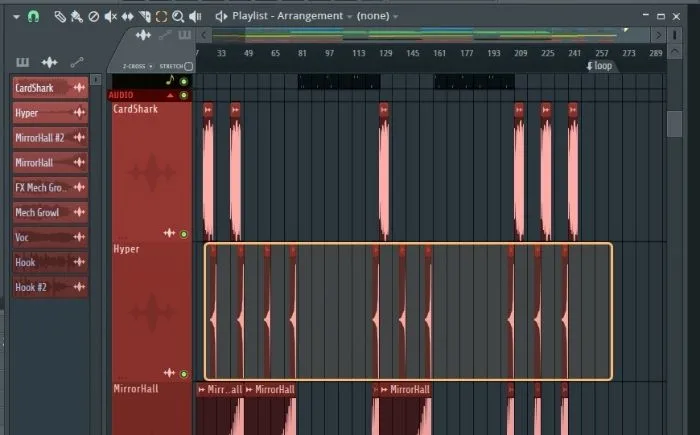This screenshot has height=435, width=700.
Task: Choose the Zoom magnifier tool
Action: pyautogui.click(x=178, y=17)
